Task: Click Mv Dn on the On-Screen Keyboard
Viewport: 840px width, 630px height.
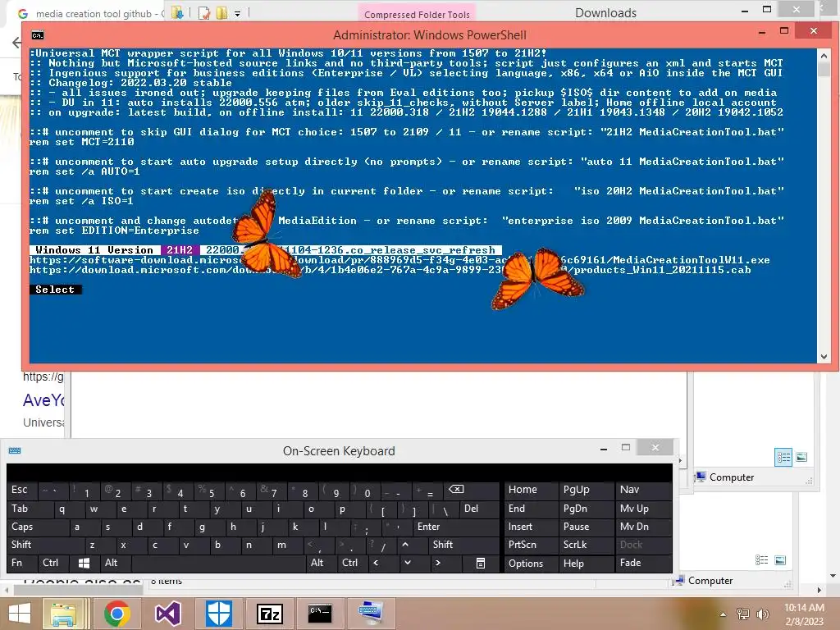Action: click(643, 527)
